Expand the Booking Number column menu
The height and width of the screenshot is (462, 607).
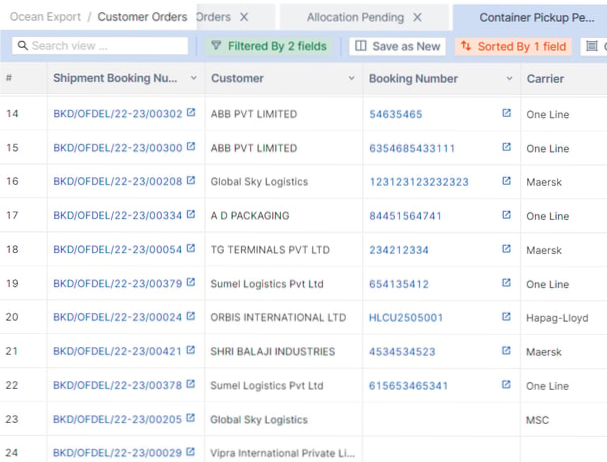(508, 79)
